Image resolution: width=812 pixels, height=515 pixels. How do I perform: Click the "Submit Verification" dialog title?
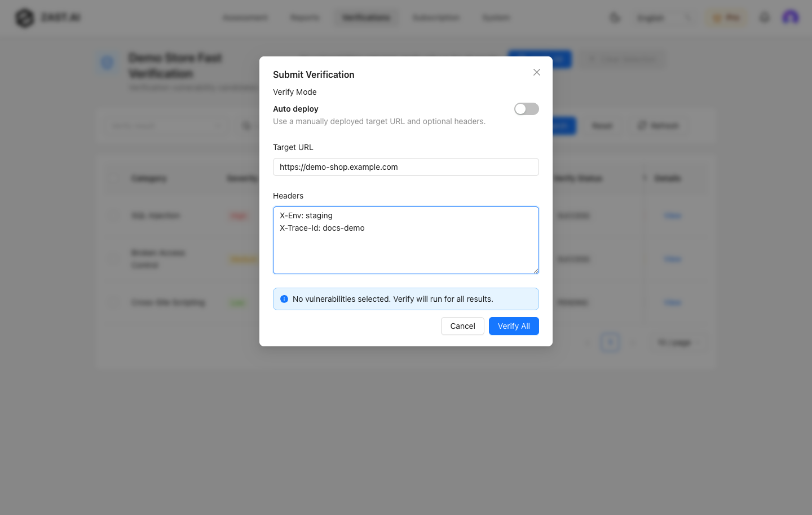[x=314, y=74]
